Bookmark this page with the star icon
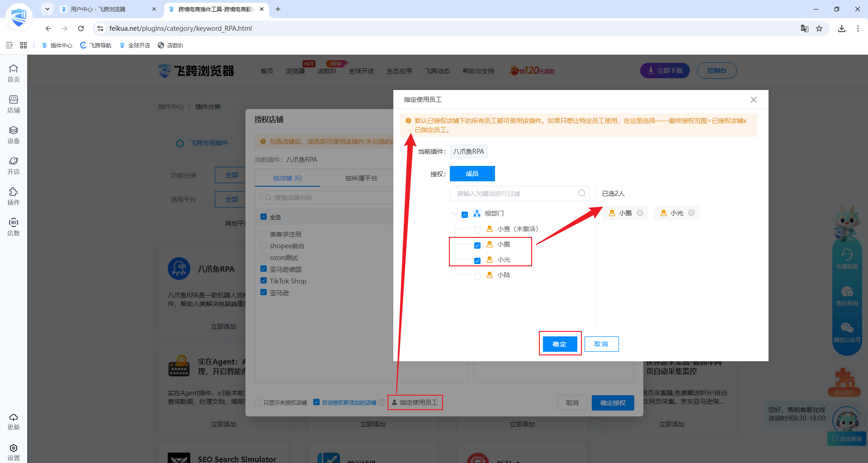The image size is (868, 463). click(819, 28)
